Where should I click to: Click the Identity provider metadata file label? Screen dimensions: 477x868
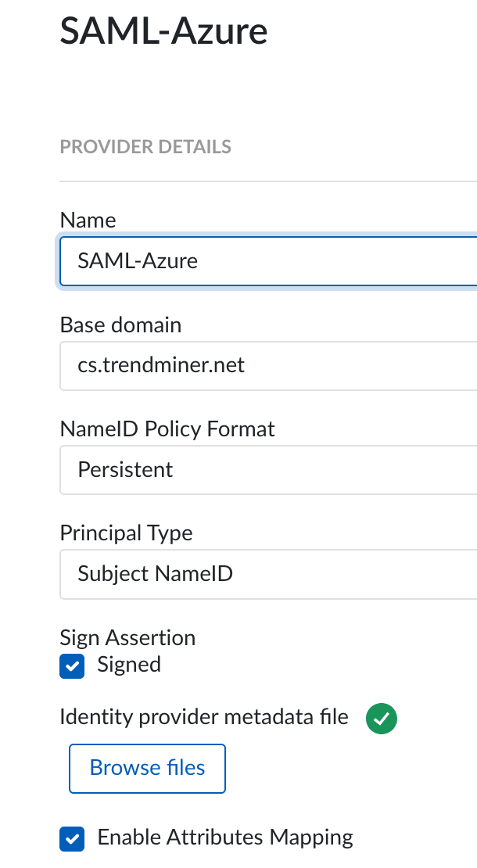click(x=203, y=716)
